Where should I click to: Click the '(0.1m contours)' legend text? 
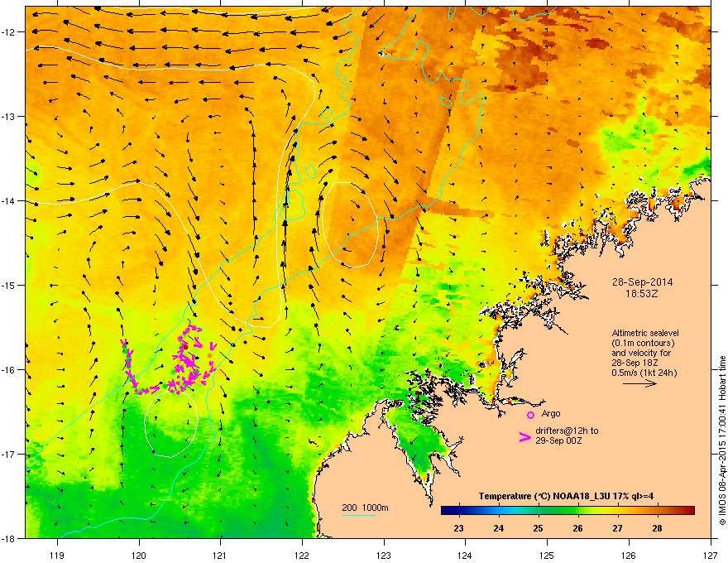[643, 343]
